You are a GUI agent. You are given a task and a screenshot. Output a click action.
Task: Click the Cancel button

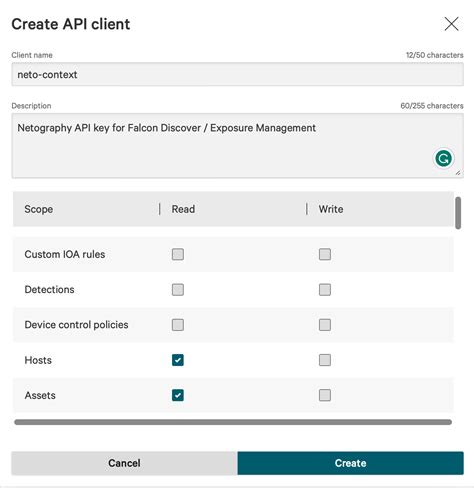124,463
